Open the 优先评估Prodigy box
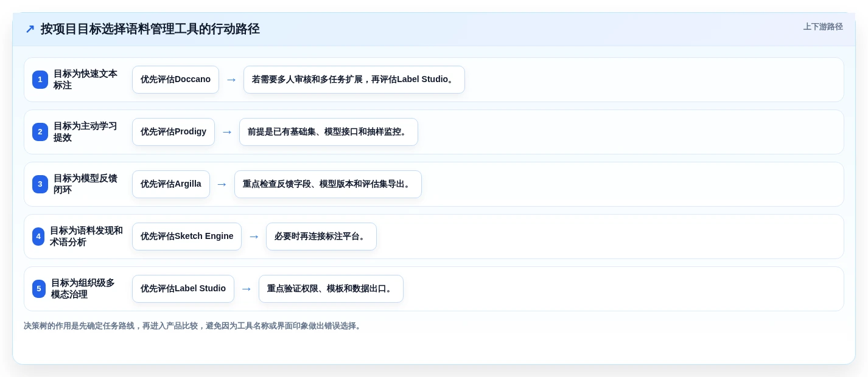 (x=173, y=132)
